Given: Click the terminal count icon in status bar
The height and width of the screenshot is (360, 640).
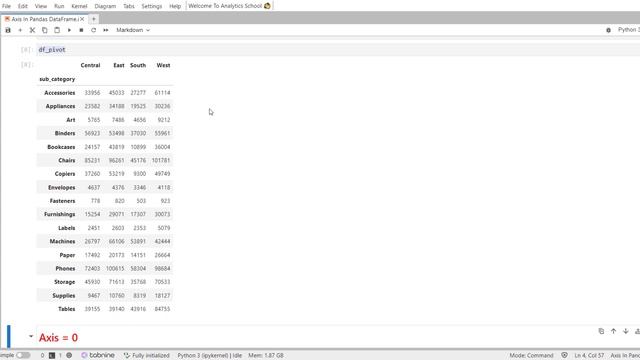Looking at the screenshot, I should [x=52, y=356].
